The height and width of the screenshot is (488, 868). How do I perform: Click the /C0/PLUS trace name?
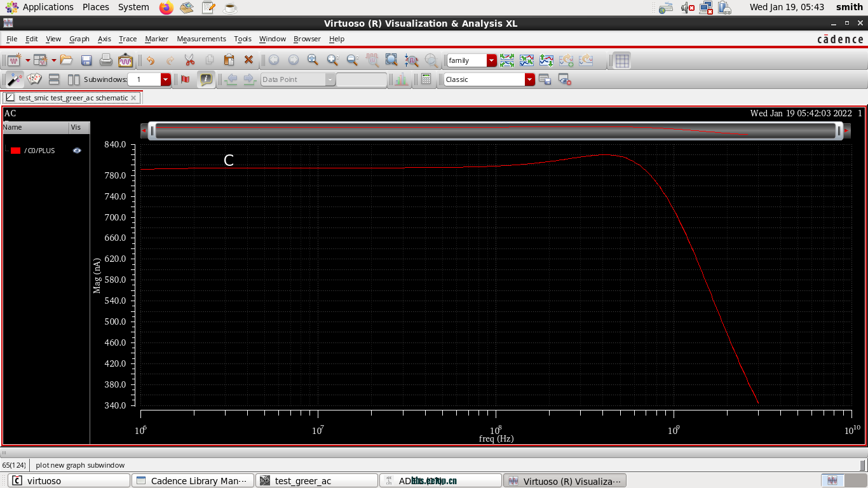pyautogui.click(x=39, y=151)
